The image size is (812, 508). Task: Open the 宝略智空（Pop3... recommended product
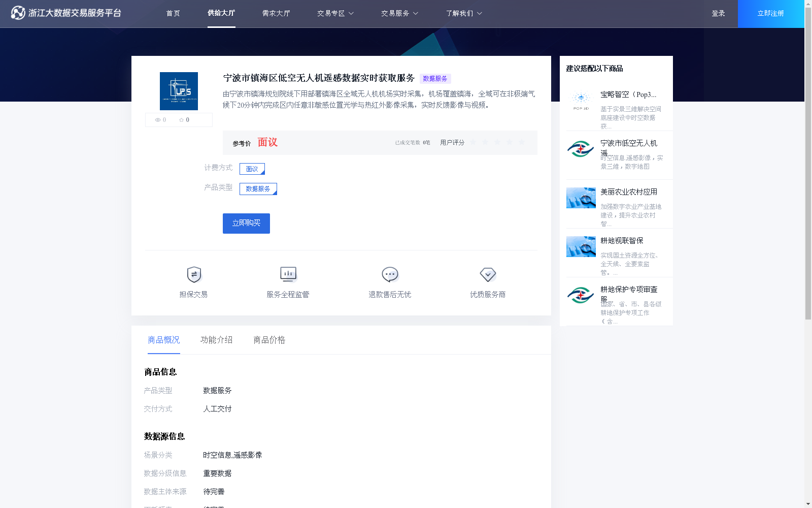click(x=628, y=94)
